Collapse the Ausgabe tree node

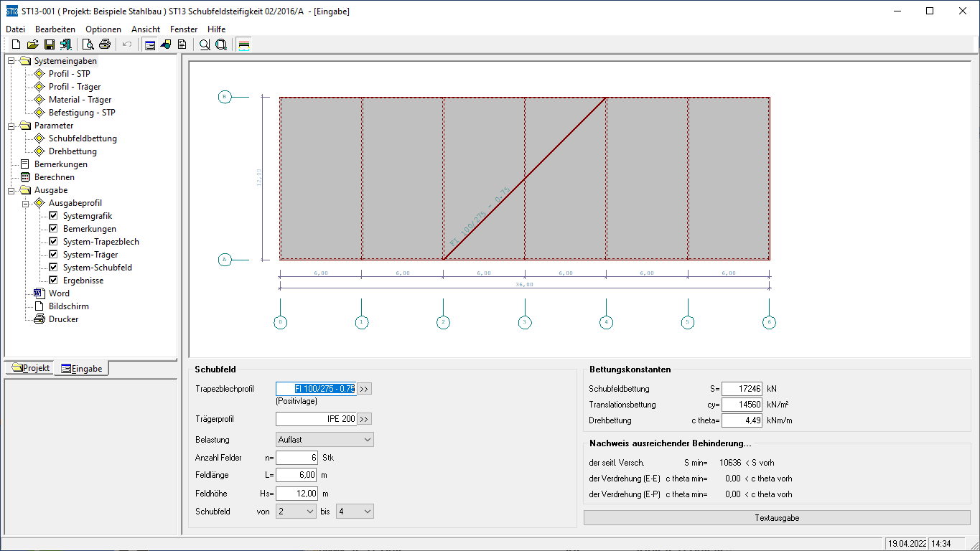(x=11, y=190)
